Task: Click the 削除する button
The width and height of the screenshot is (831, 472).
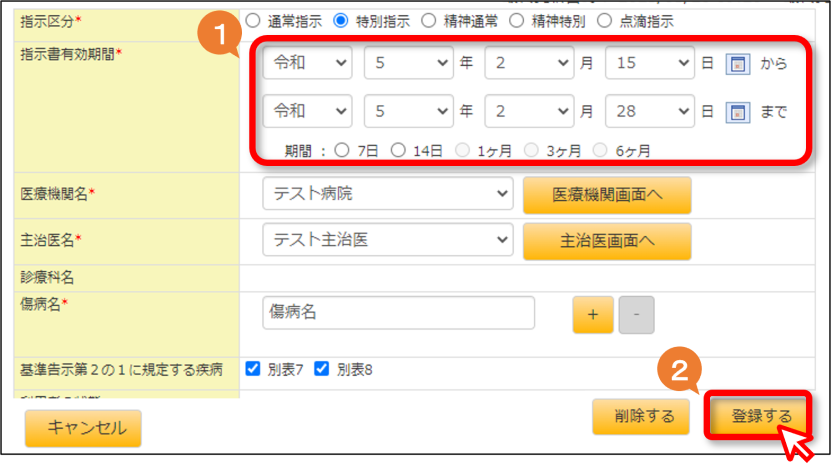Action: click(641, 416)
